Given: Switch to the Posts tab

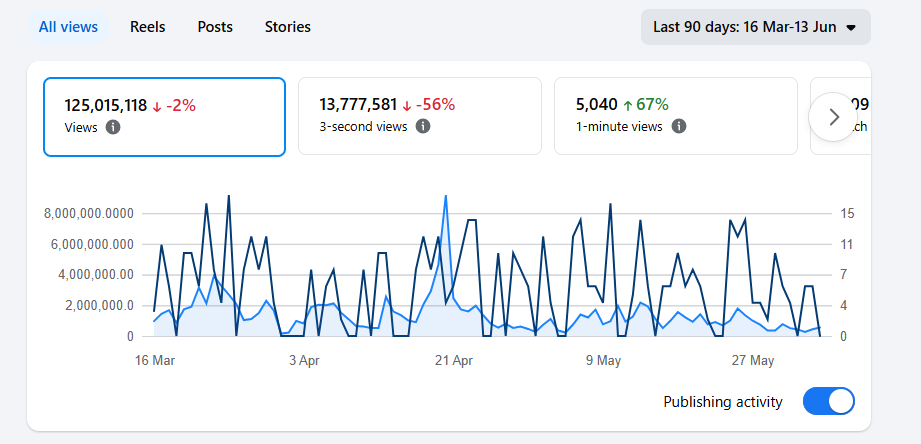Looking at the screenshot, I should tap(215, 27).
